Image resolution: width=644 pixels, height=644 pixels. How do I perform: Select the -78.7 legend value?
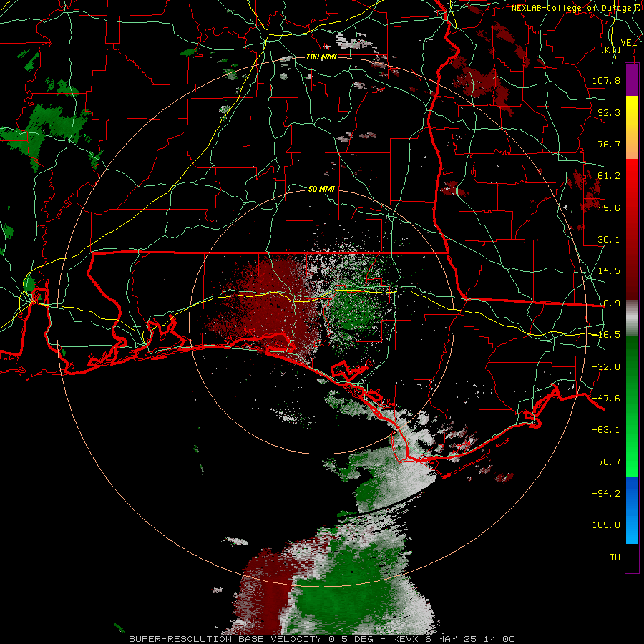pyautogui.click(x=606, y=462)
